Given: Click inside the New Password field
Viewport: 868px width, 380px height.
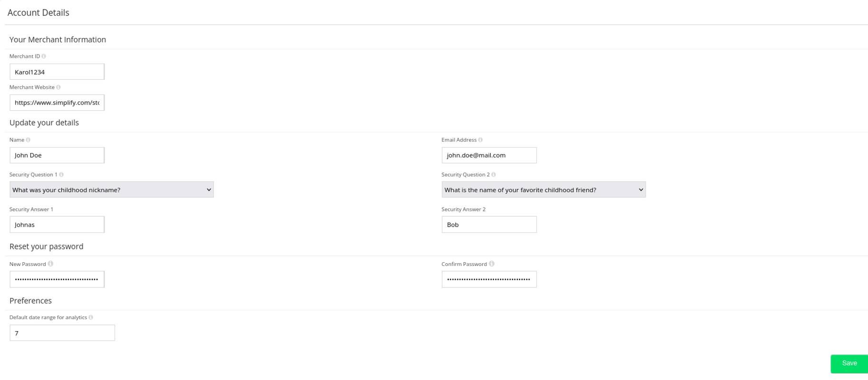Looking at the screenshot, I should 57,279.
